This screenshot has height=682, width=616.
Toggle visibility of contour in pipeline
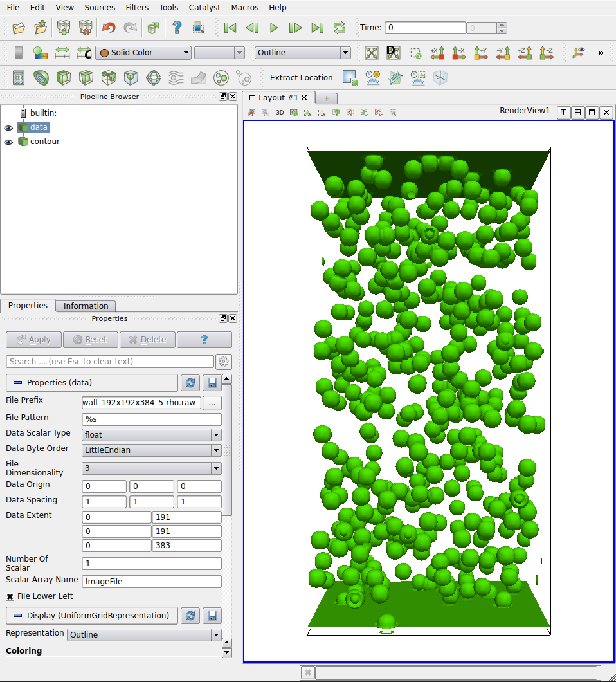pos(8,142)
